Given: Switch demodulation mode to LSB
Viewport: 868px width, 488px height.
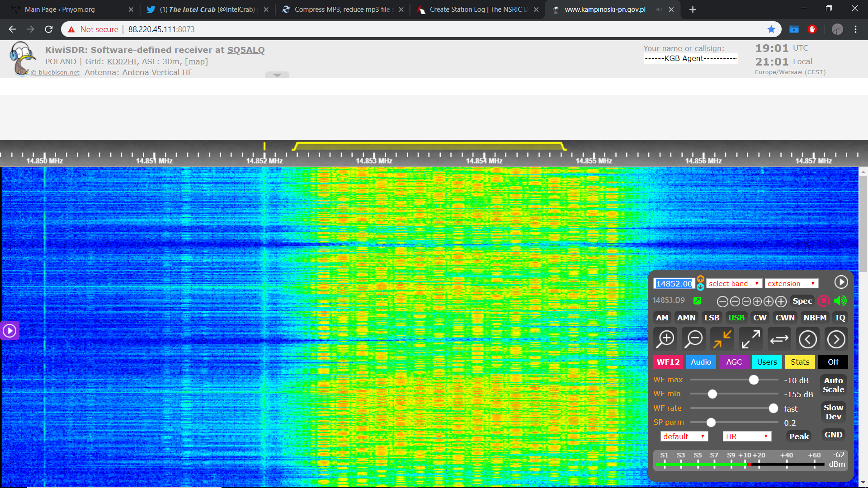Looking at the screenshot, I should (x=712, y=318).
